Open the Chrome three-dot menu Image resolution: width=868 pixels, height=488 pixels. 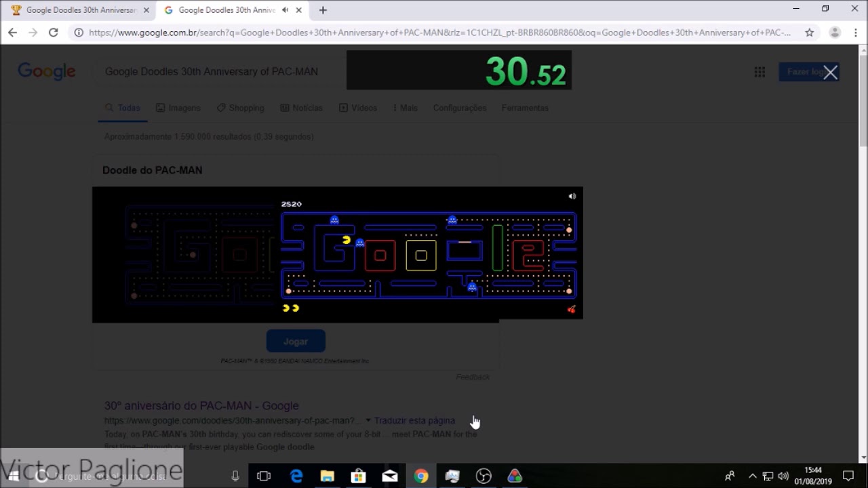tap(855, 33)
